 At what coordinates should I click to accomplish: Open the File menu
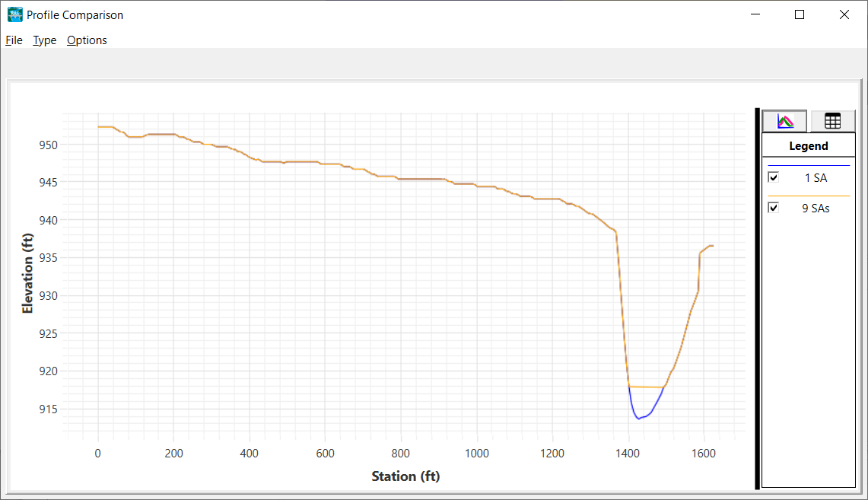click(x=14, y=40)
